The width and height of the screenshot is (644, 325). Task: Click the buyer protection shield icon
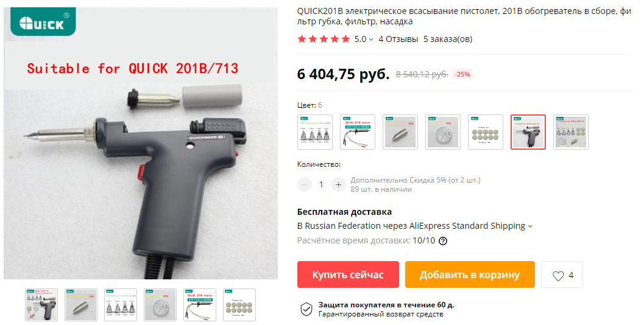(x=306, y=309)
